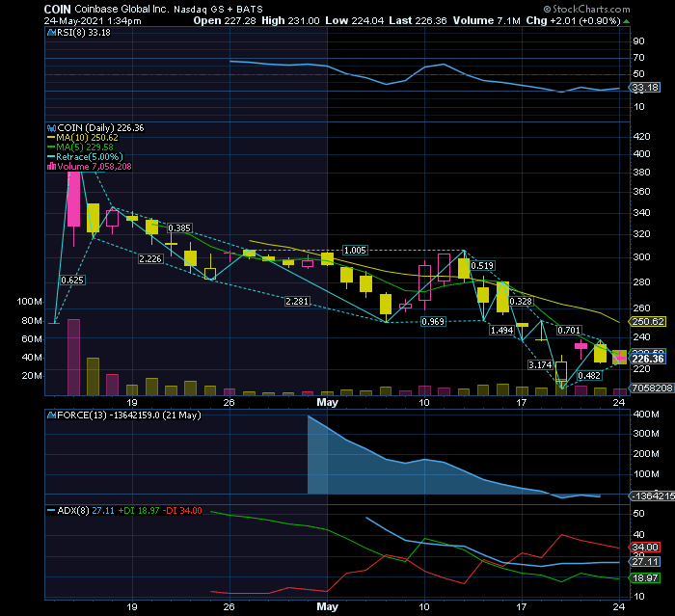This screenshot has height=616, width=675.
Task: Click the yellow MA(10) legend dash
Action: click(51, 138)
